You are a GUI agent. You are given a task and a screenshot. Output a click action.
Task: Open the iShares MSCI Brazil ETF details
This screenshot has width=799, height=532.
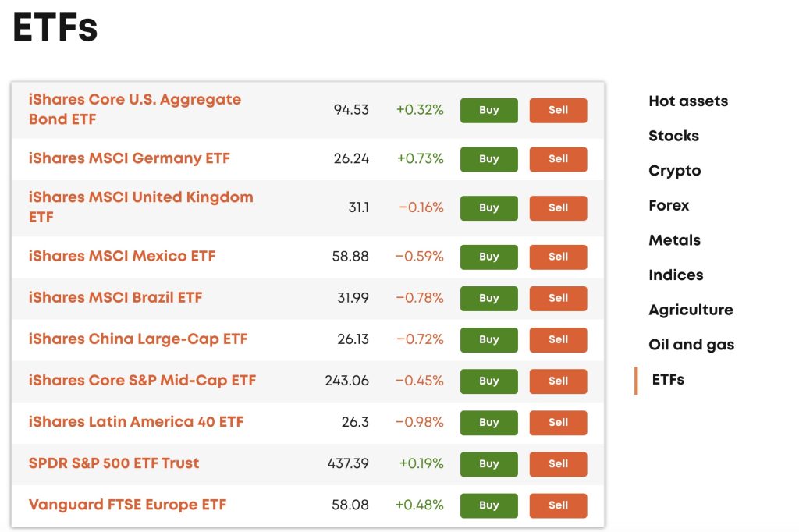tap(115, 297)
